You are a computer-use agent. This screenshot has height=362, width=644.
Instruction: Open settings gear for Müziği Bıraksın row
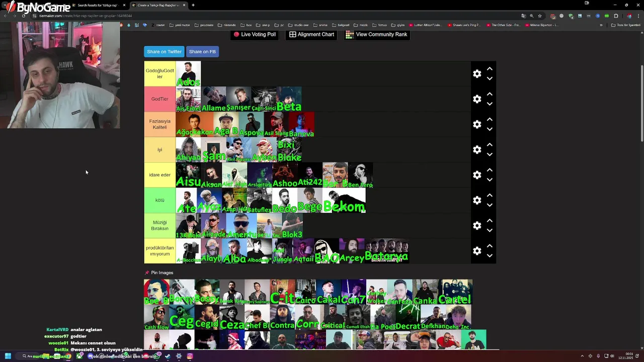477,226
